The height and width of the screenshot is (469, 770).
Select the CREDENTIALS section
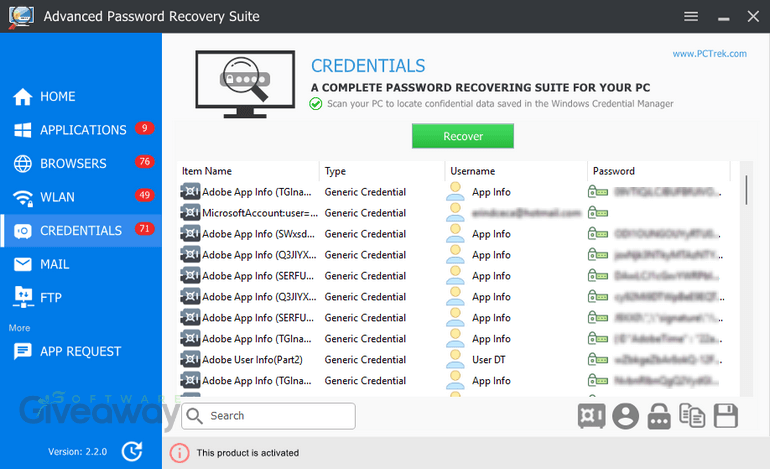coord(81,230)
